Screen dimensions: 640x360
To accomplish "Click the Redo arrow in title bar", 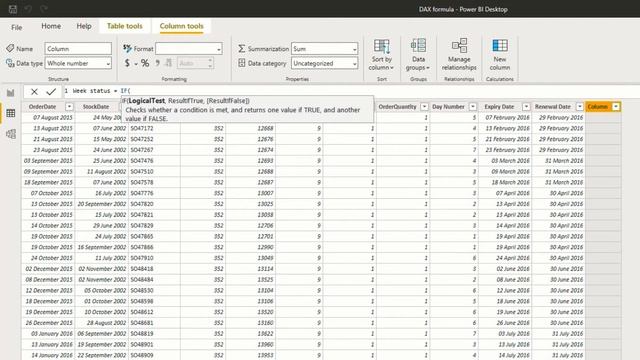I will (x=44, y=9).
